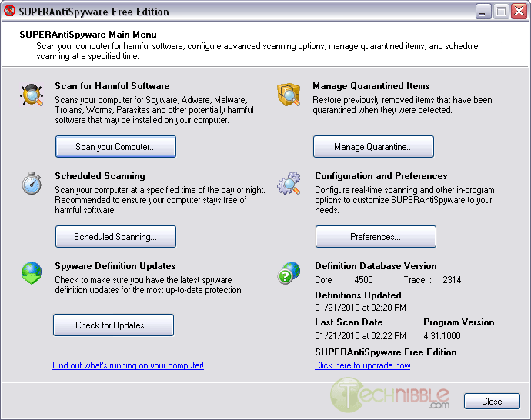Viewport: 531px width, 420px height.
Task: Click 'SUPERAntiSpyware Main Menu' header title
Action: [x=88, y=35]
